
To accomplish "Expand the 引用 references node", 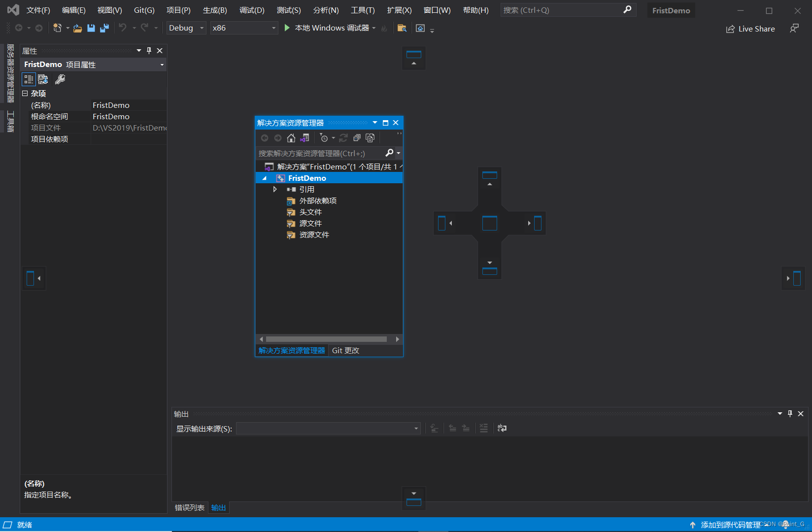I will pyautogui.click(x=275, y=189).
